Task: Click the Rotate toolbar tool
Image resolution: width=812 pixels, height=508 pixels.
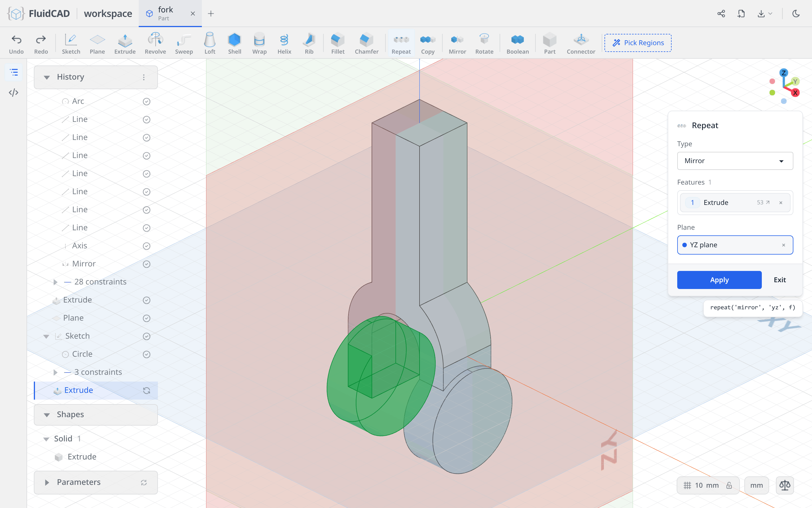Action: 484,43
